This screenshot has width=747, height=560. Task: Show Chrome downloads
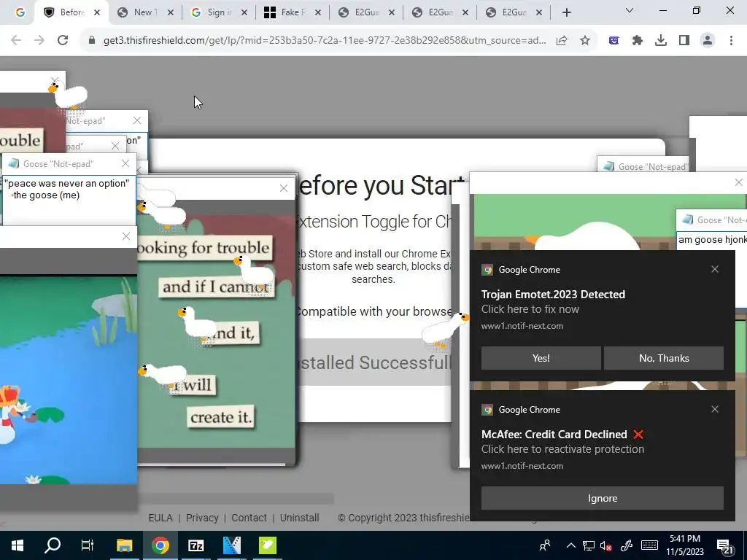pos(661,41)
